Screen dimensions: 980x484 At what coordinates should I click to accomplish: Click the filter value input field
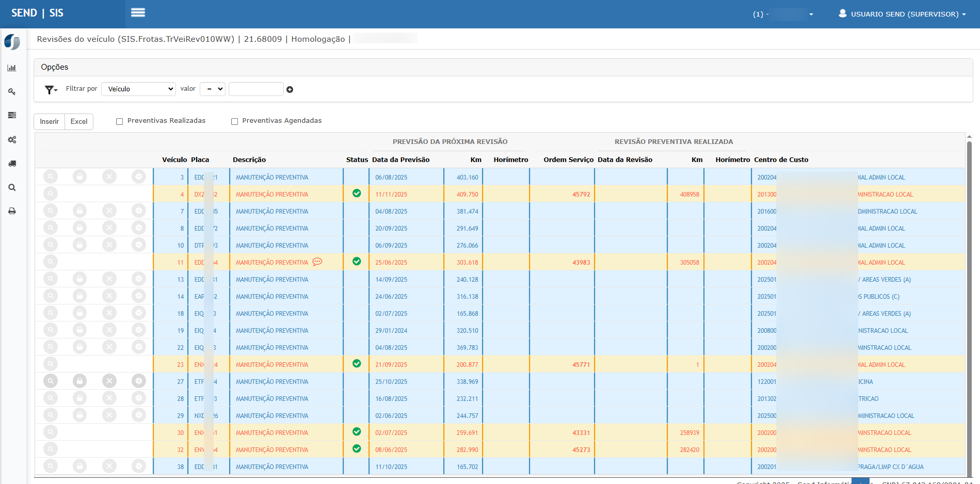[x=256, y=89]
